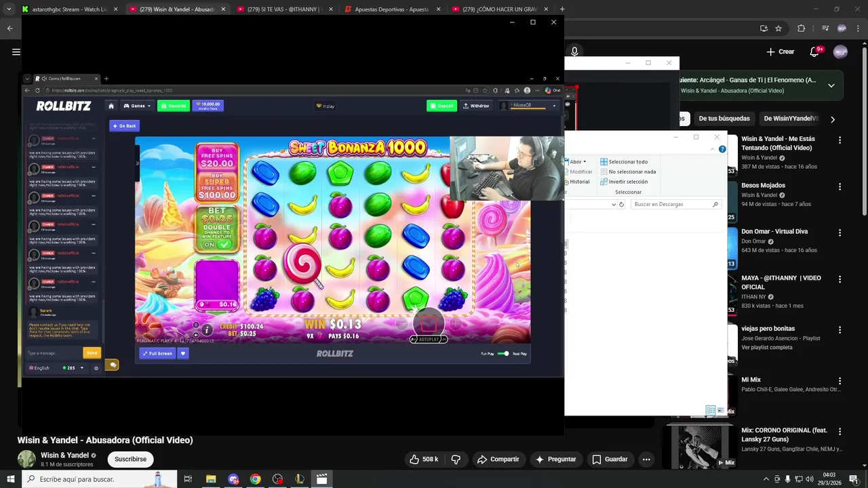The width and height of the screenshot is (868, 488).
Task: Open the YouTube notifications bell
Action: (815, 52)
